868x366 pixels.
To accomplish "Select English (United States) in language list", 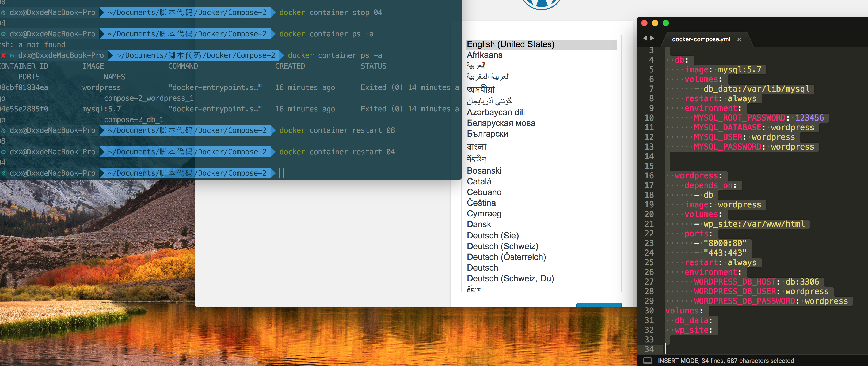I will tap(511, 44).
